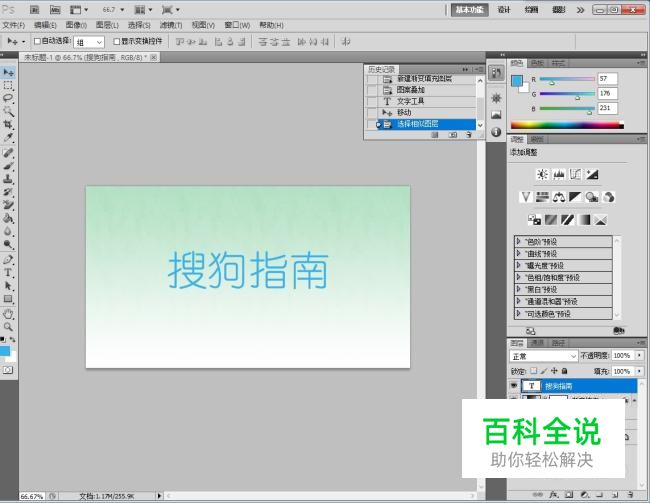Switch to the 通道 tab
This screenshot has height=503, width=650.
click(538, 343)
